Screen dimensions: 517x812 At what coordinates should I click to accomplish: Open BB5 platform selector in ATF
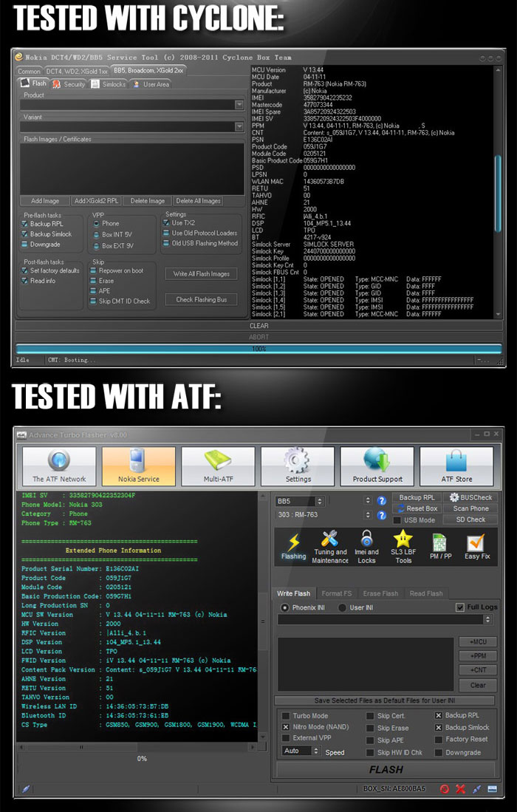(300, 501)
